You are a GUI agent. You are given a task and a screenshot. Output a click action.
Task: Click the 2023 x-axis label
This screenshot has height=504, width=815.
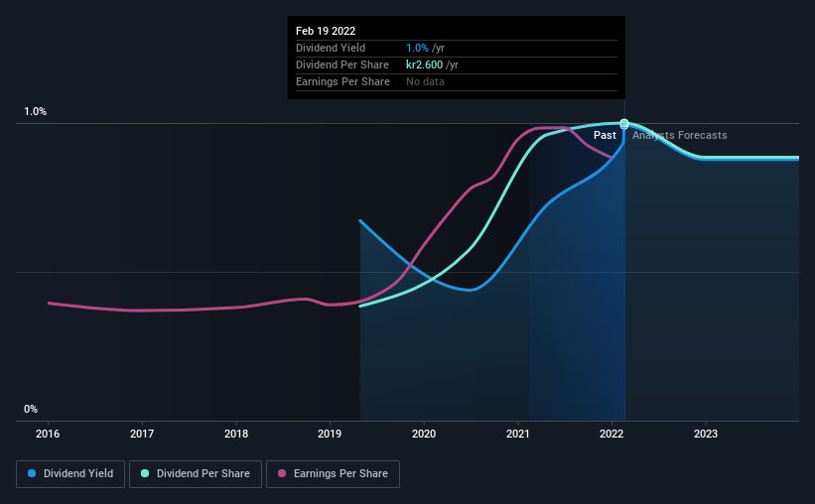point(706,434)
